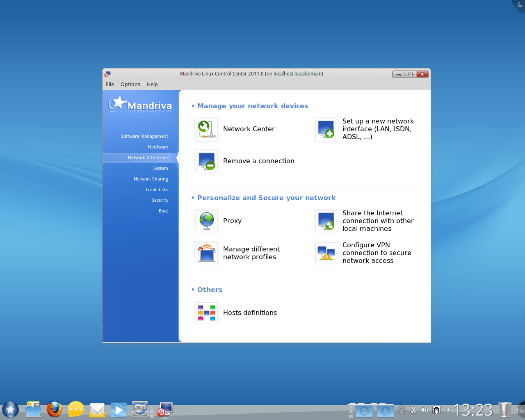The height and width of the screenshot is (420, 525).
Task: Open the network profiles icon
Action: click(207, 253)
